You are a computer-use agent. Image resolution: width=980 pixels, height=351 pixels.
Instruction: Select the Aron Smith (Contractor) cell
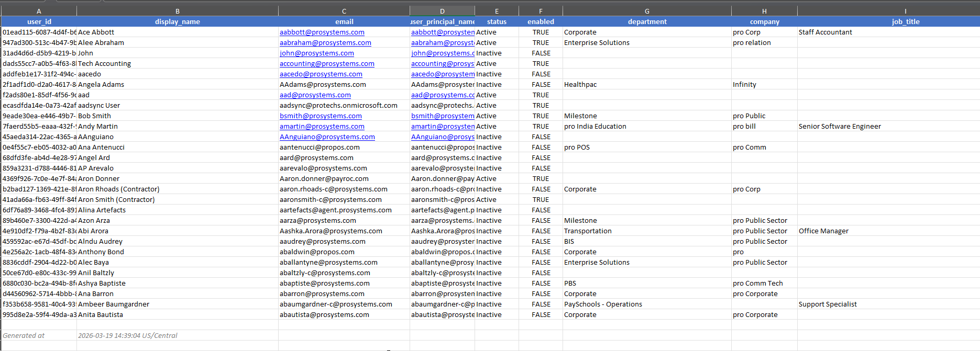(x=178, y=199)
